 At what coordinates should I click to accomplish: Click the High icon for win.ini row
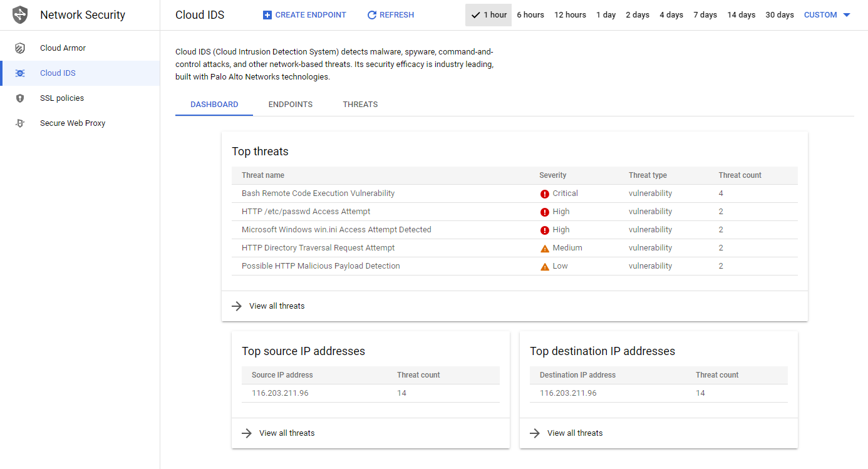(x=545, y=230)
